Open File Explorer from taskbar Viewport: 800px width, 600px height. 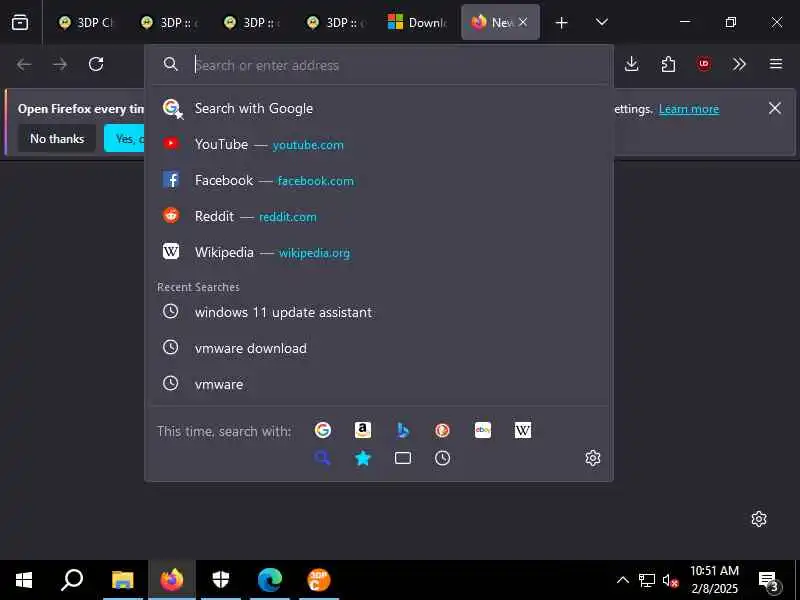122,580
